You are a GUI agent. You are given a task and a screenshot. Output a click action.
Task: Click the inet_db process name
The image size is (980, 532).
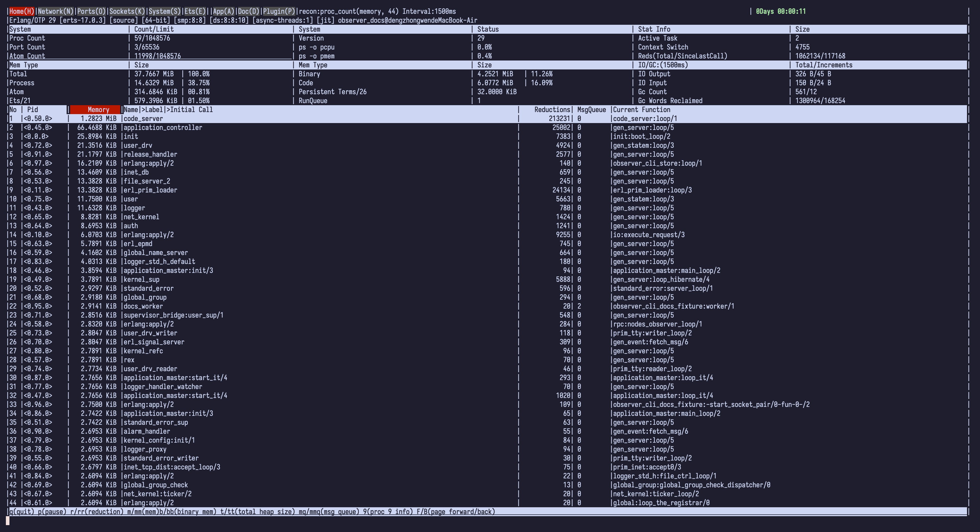(136, 172)
